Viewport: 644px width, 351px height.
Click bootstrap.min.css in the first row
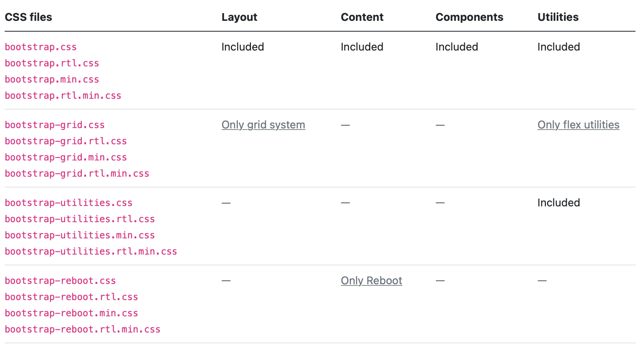[52, 79]
